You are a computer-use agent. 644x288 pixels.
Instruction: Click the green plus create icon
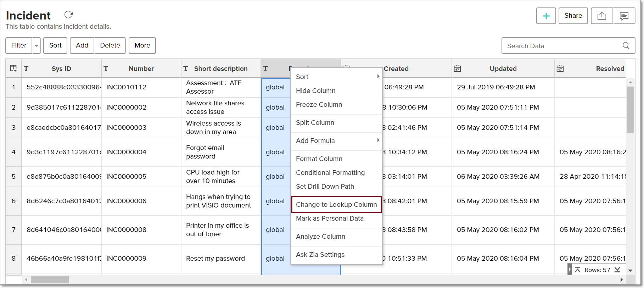[546, 16]
